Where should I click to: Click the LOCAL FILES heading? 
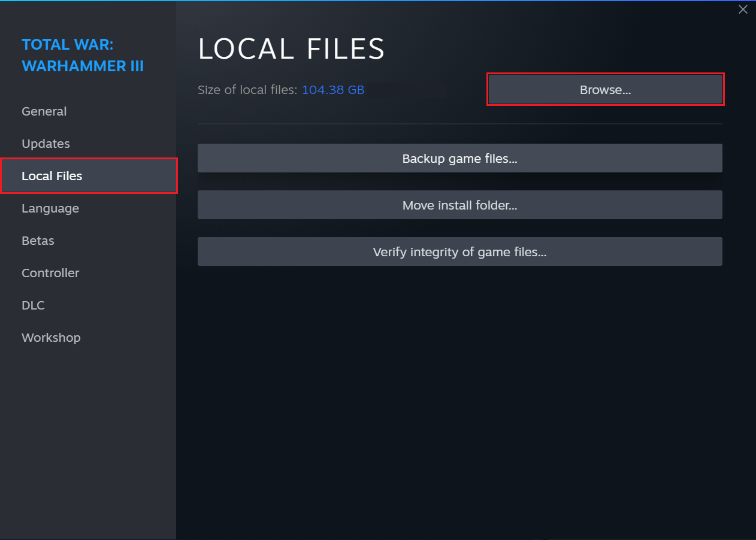(291, 49)
